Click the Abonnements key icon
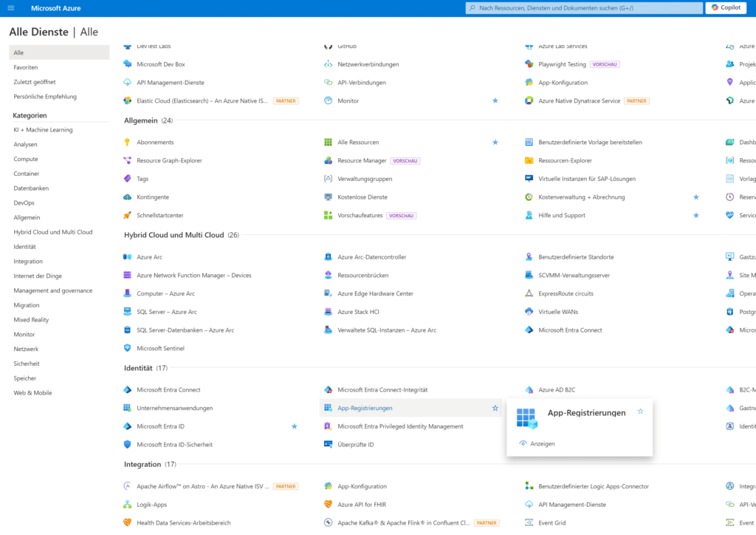The height and width of the screenshot is (535, 756). [x=127, y=142]
